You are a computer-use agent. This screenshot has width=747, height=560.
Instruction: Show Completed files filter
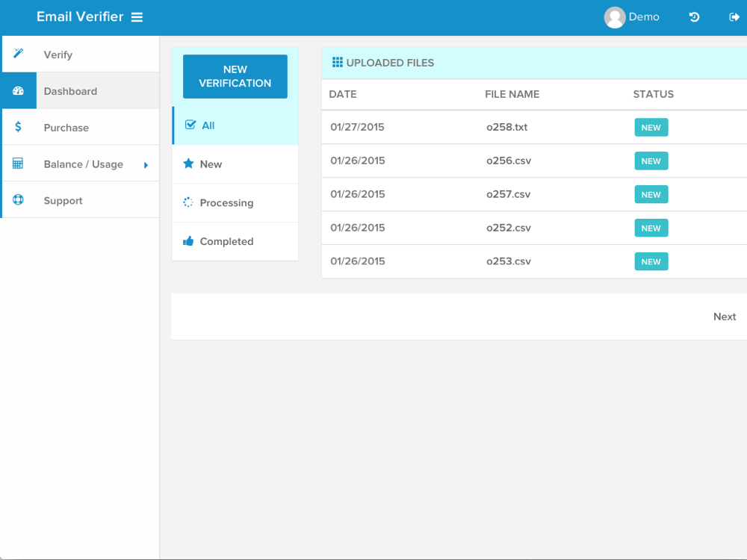[235, 241]
